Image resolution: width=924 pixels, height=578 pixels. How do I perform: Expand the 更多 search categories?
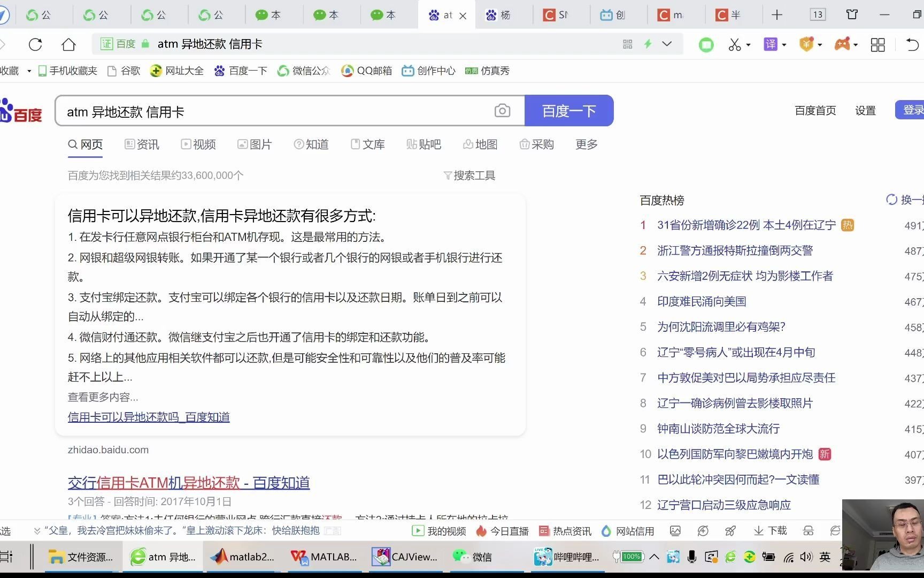[587, 144]
